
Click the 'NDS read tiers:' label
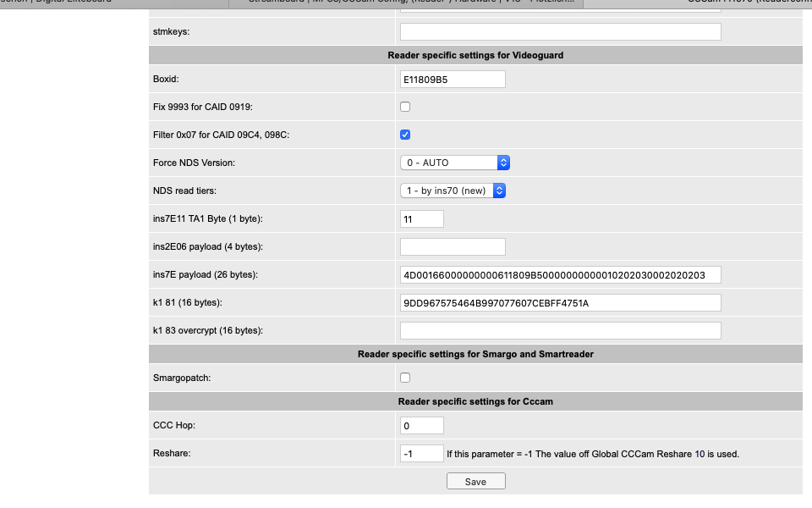(185, 191)
